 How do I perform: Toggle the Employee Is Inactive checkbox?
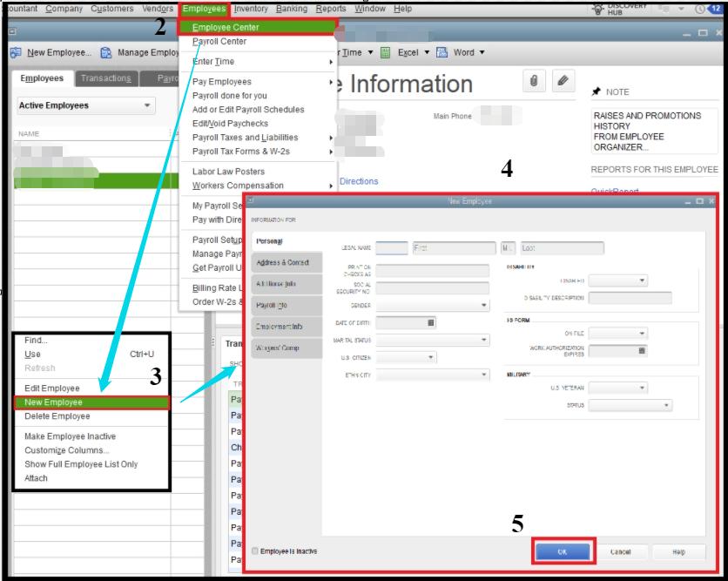tap(255, 551)
